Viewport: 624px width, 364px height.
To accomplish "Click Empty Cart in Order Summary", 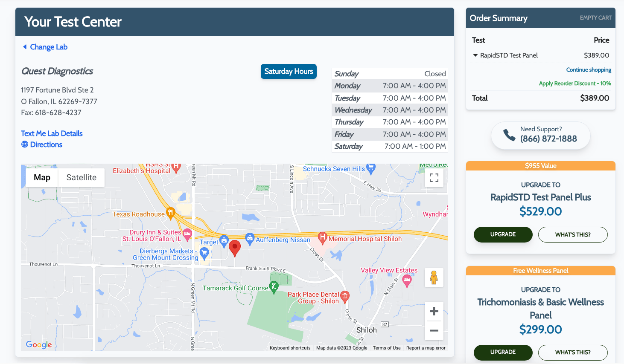I will tap(595, 18).
